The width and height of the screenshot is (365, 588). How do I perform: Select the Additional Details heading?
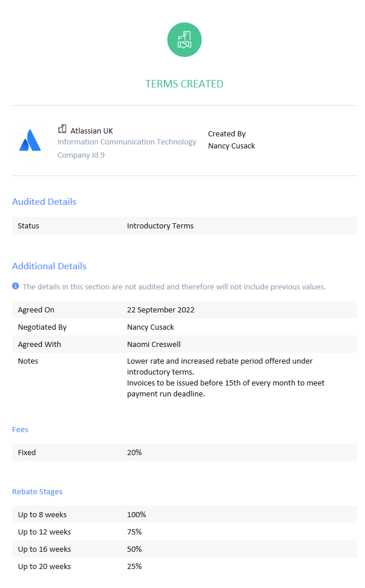point(49,266)
